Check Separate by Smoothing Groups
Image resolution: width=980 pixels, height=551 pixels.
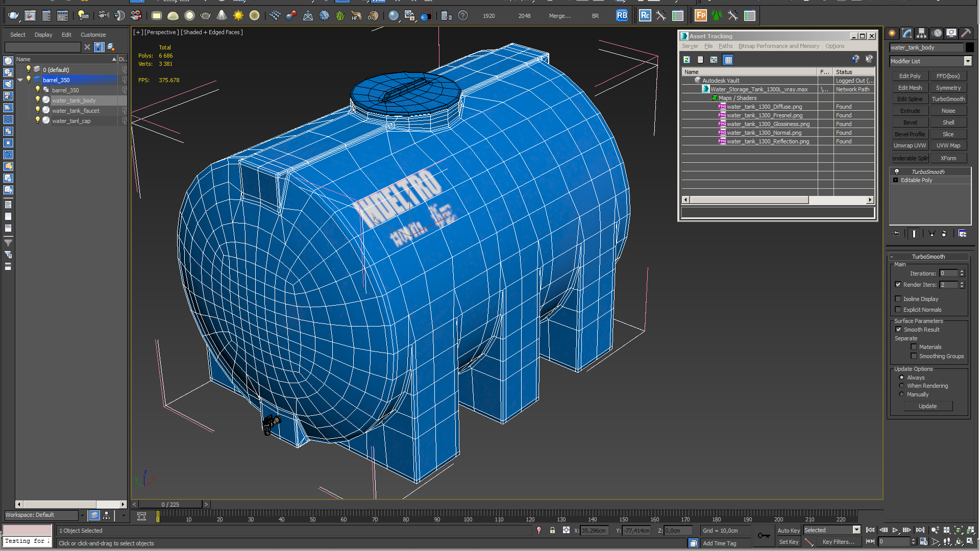(x=914, y=356)
